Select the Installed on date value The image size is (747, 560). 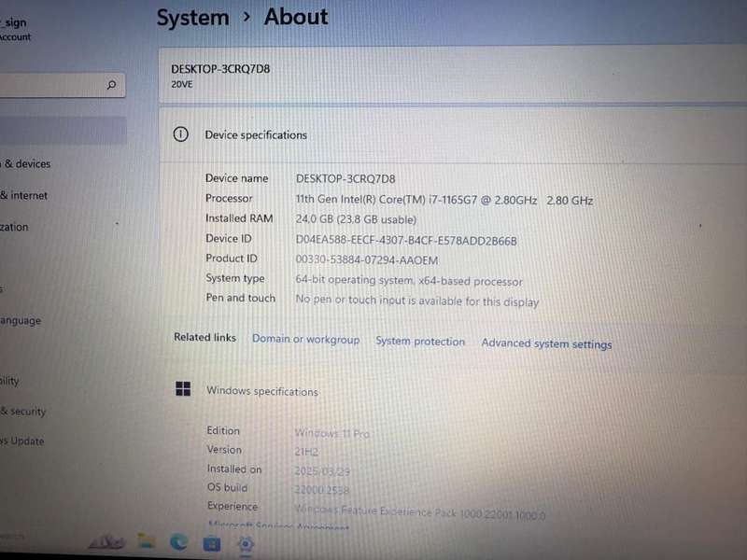pos(322,471)
